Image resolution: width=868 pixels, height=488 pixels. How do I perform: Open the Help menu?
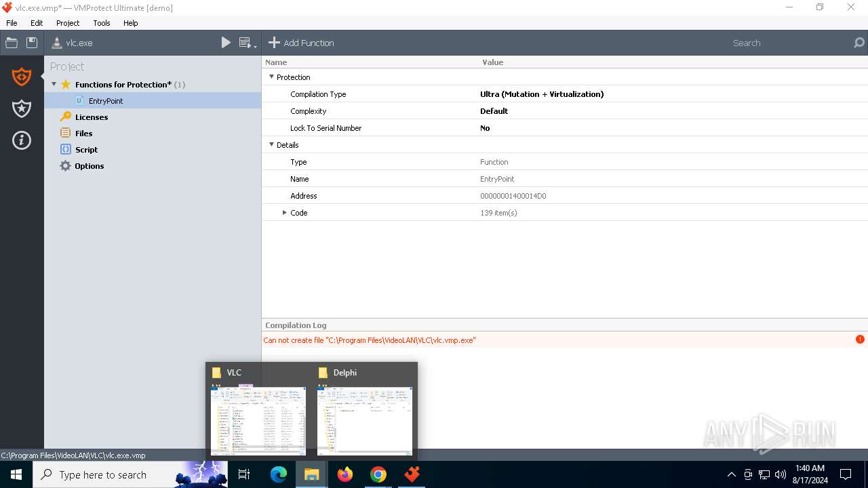(131, 23)
